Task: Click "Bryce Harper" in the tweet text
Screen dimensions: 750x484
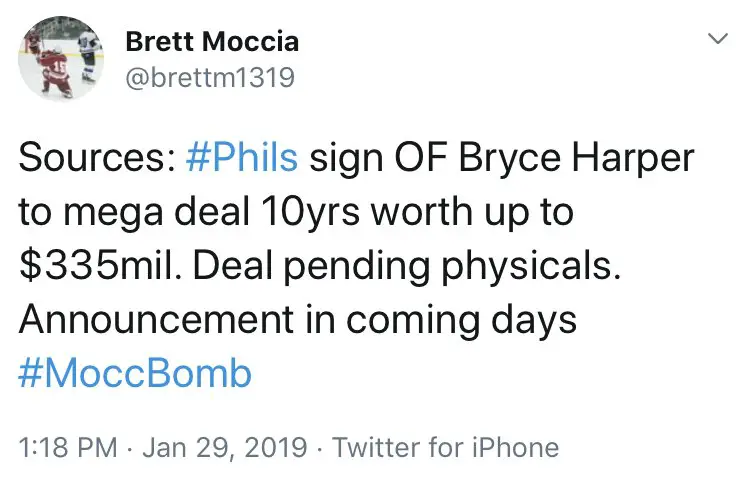Action: pyautogui.click(x=572, y=158)
